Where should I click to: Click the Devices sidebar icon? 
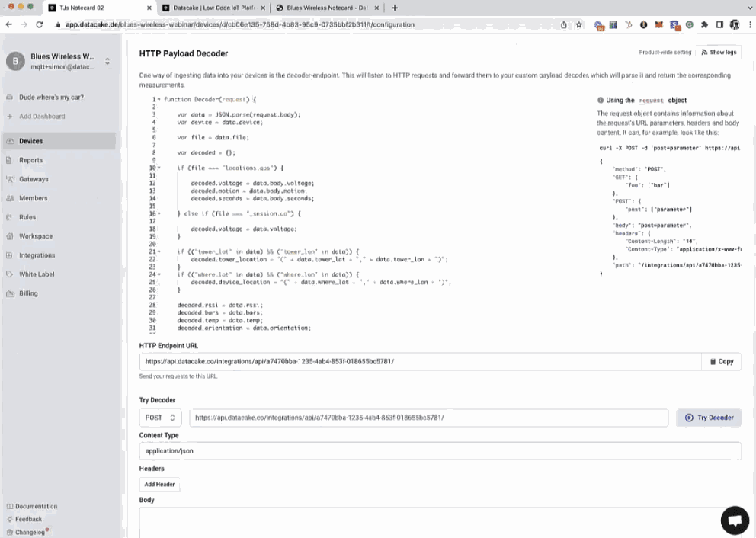[10, 141]
